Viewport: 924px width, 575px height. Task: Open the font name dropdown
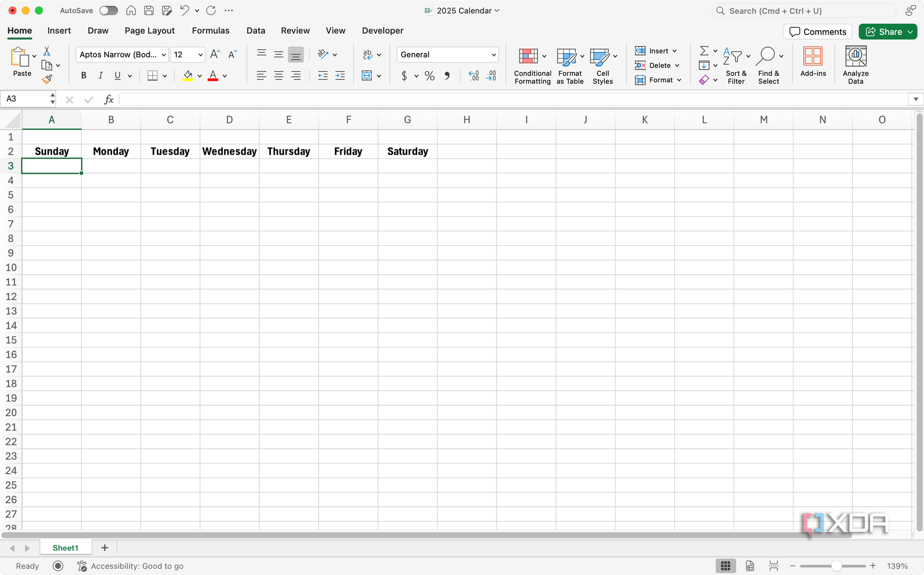pyautogui.click(x=164, y=55)
